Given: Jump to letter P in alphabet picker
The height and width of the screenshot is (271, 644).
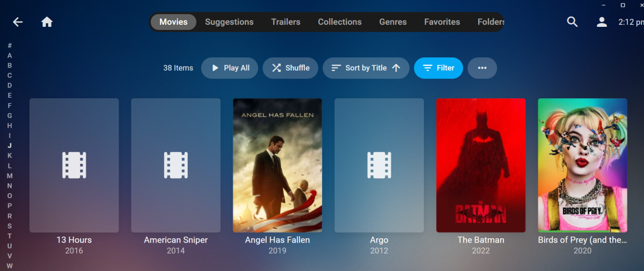Looking at the screenshot, I should [10, 206].
